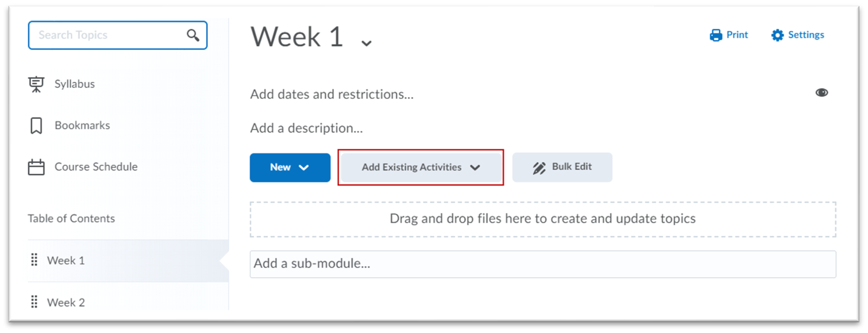This screenshot has height=333, width=868.
Task: Click Add a description
Action: [306, 129]
